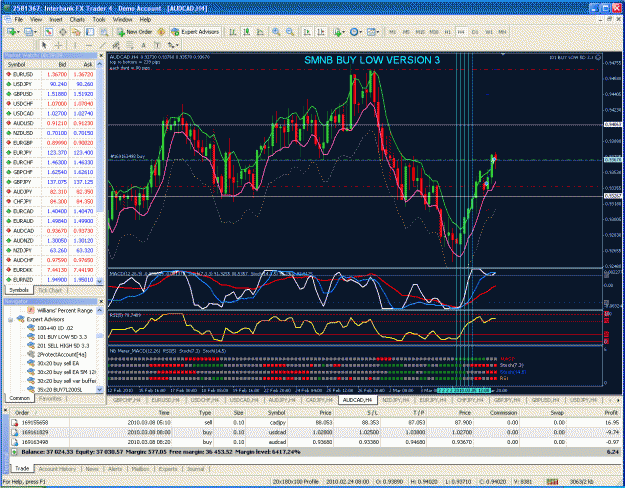
Task: Open the arrows tool dropdown arrow
Action: click(x=177, y=45)
